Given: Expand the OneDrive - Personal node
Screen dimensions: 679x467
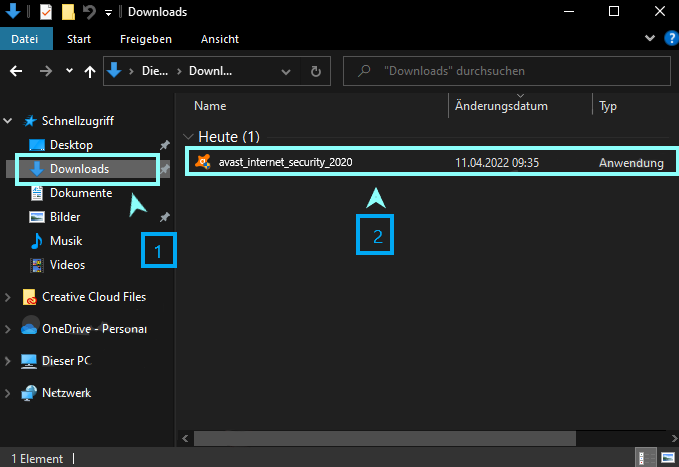Looking at the screenshot, I should [x=7, y=329].
